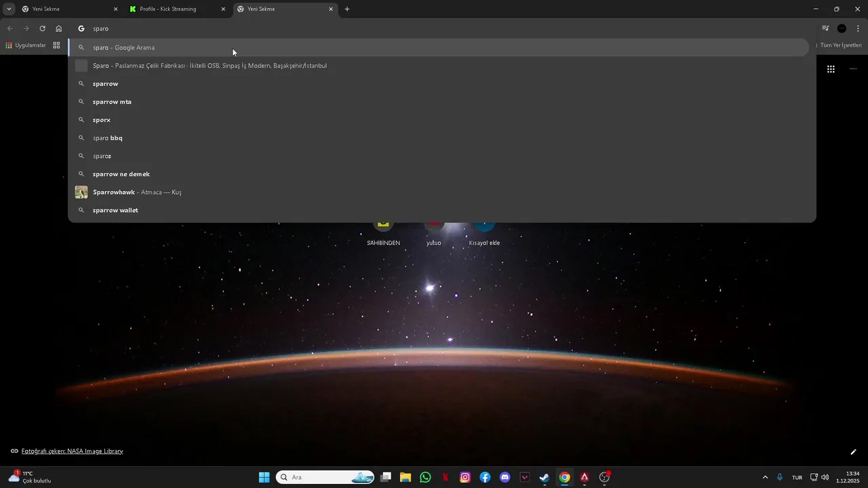The width and height of the screenshot is (868, 488).
Task: Open Steam from taskbar
Action: (545, 477)
